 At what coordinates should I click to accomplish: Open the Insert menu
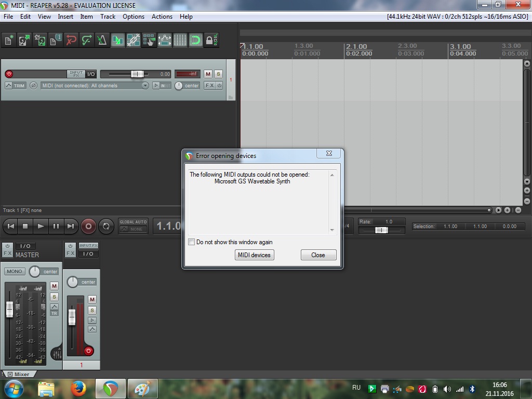tap(65, 17)
